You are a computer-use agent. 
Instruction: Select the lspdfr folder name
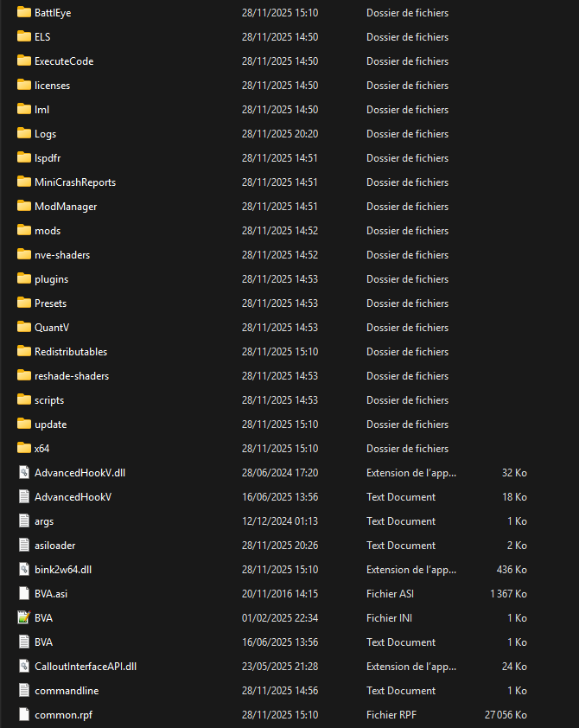tap(48, 158)
